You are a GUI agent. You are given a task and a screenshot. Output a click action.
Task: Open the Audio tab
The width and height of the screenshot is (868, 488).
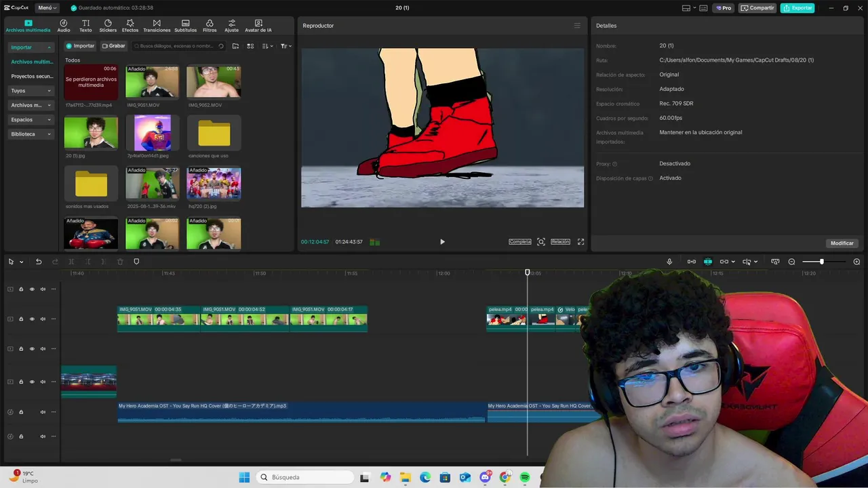pyautogui.click(x=64, y=26)
